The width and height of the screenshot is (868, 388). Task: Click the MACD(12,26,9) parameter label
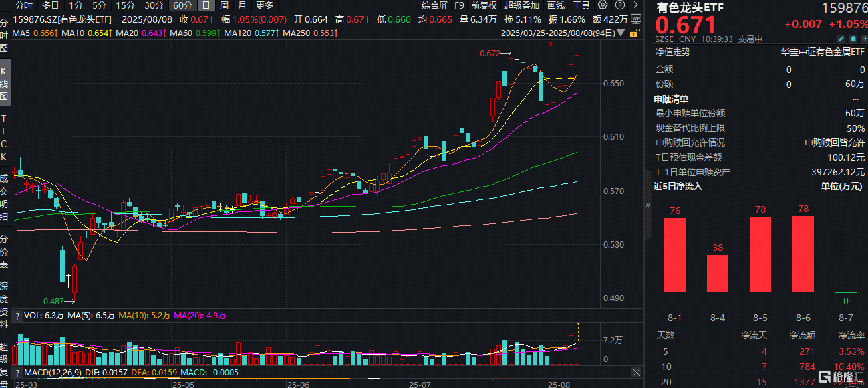pos(53,372)
